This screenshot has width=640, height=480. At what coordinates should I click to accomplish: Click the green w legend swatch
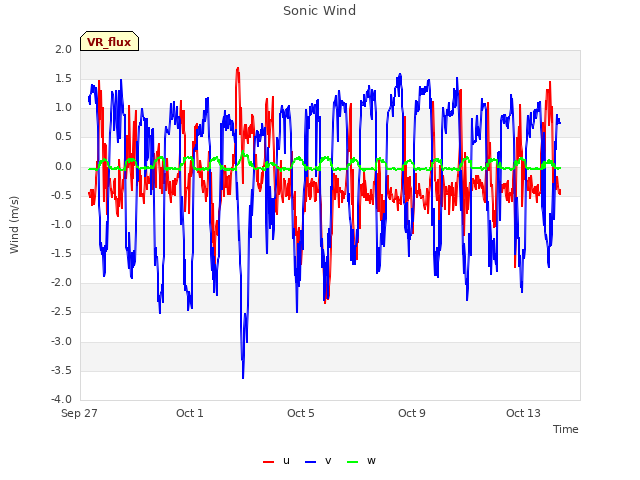(x=352, y=462)
